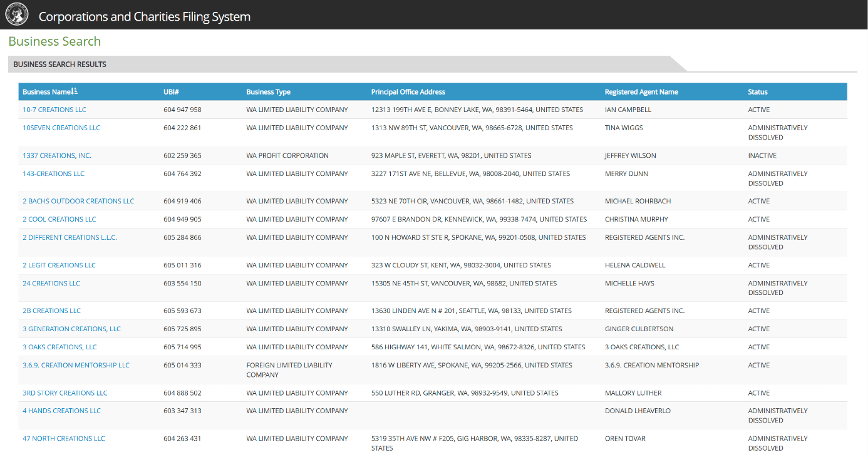This screenshot has height=457, width=868.
Task: Click the 12313 199TH AVE E address
Action: 477,110
